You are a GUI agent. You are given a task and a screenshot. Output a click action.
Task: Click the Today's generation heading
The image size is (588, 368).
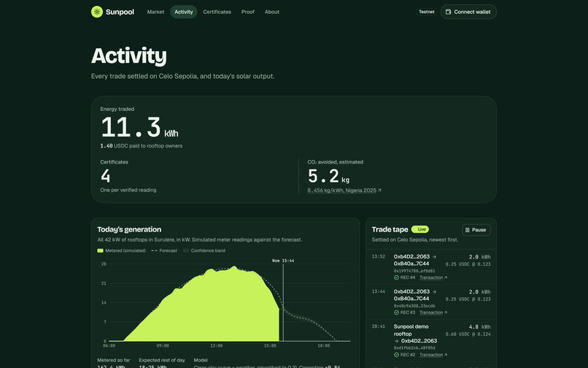[129, 229]
